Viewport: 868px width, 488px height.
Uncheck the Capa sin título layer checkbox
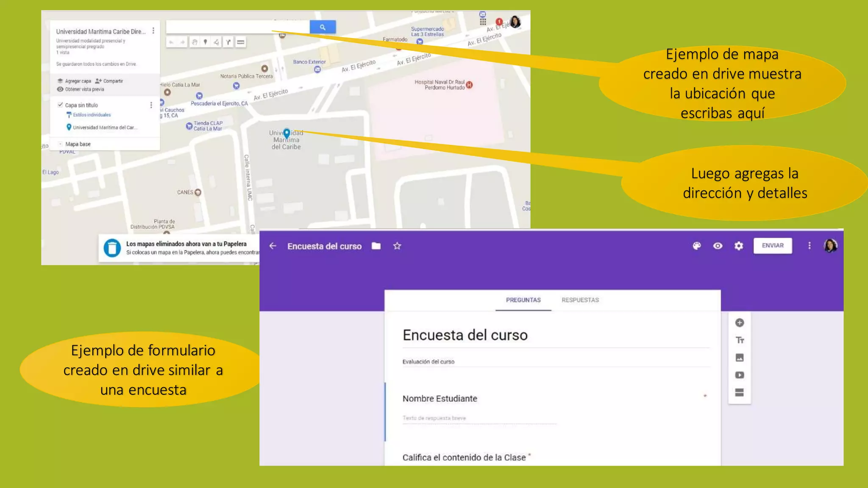60,105
